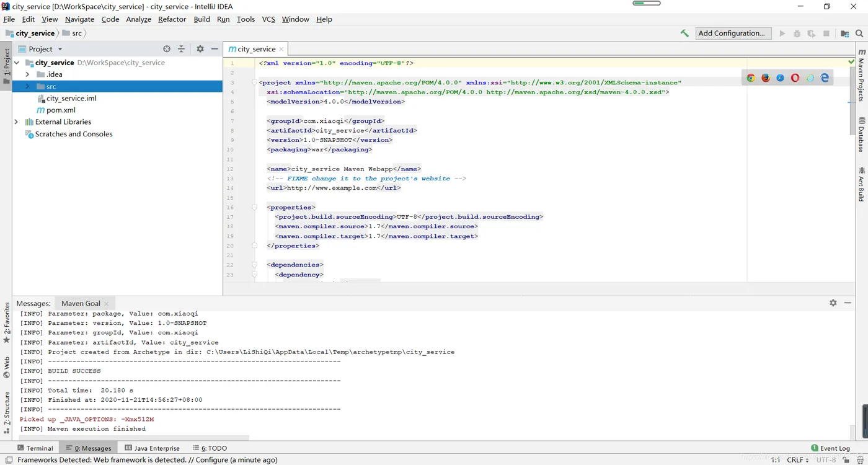The width and height of the screenshot is (868, 465).
Task: Open the Event Log
Action: click(x=831, y=448)
